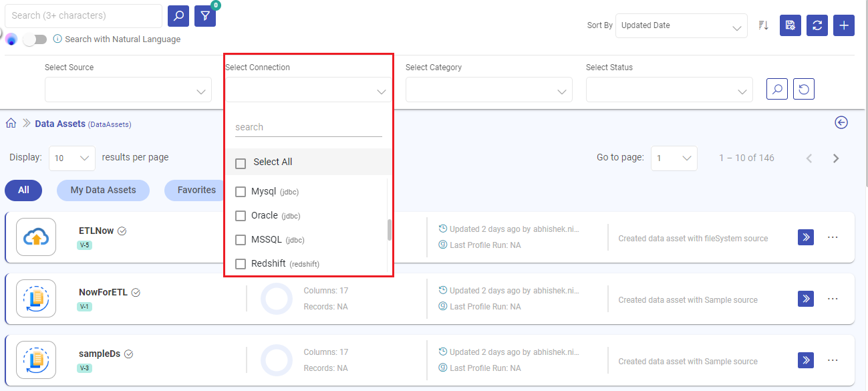The width and height of the screenshot is (868, 391).
Task: Switch to the My Data Assets tab
Action: pos(103,190)
